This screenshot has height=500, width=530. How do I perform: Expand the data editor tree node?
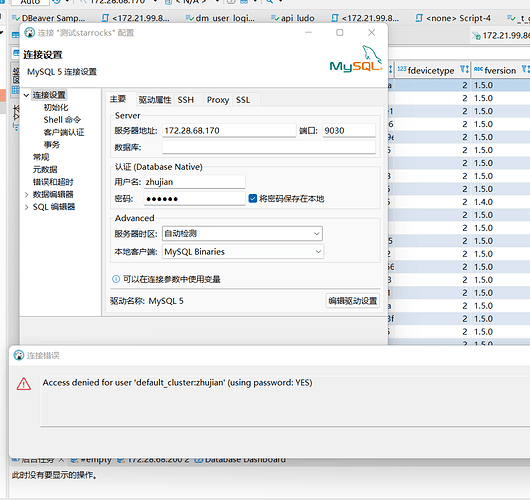(26, 194)
